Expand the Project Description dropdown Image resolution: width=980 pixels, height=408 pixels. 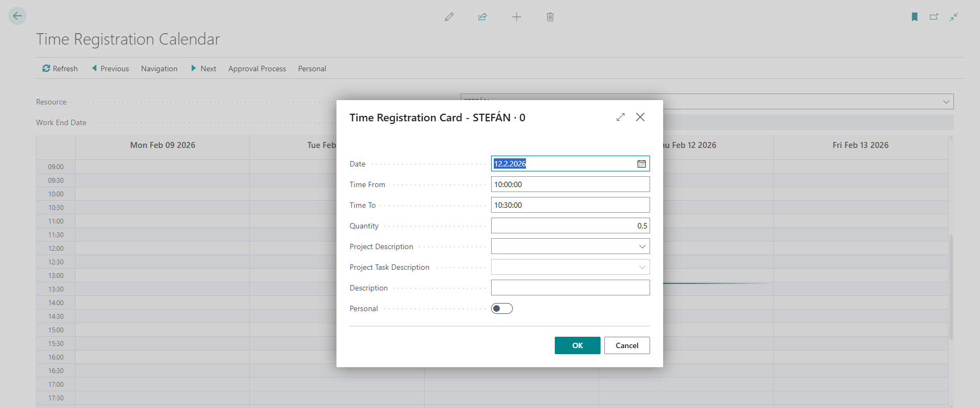[642, 246]
